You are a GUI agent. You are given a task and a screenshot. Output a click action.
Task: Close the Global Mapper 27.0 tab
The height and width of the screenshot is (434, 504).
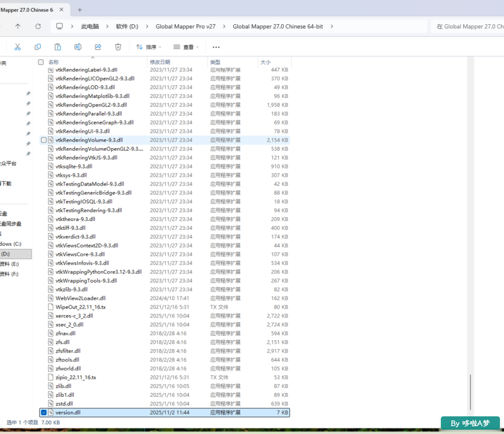click(x=61, y=10)
